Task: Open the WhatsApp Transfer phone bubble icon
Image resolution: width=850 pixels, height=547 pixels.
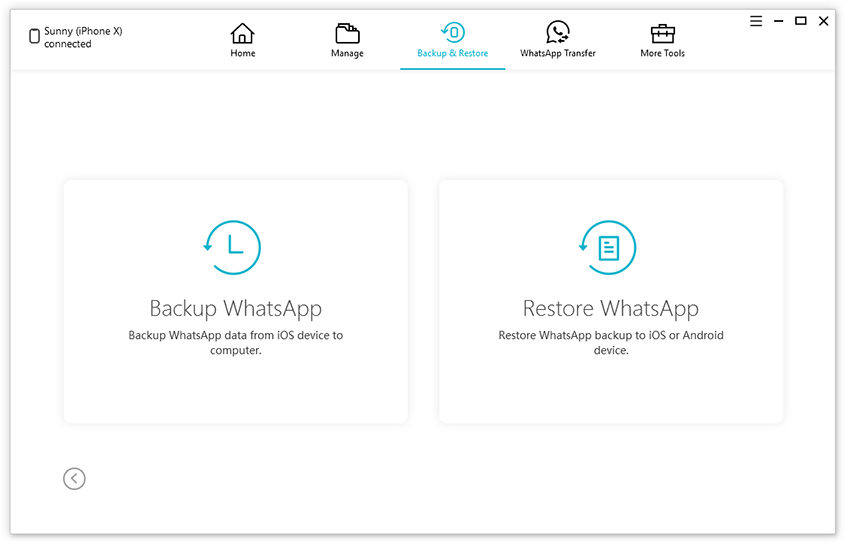Action: tap(558, 32)
